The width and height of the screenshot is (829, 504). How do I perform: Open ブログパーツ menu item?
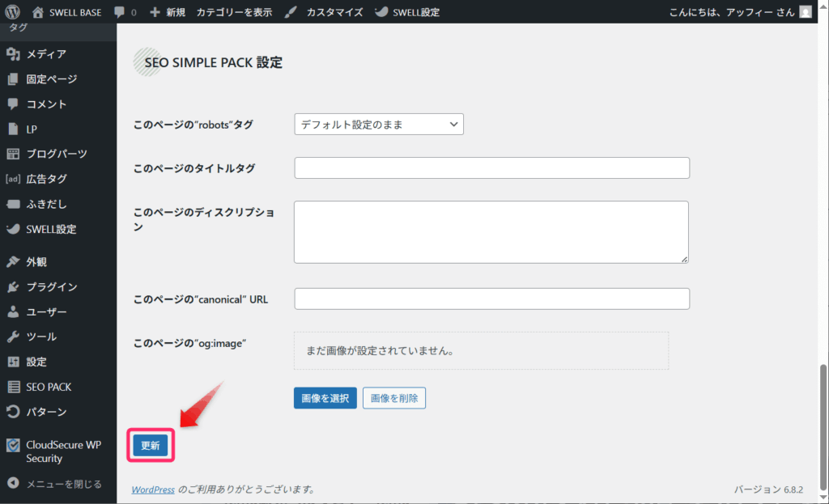(58, 154)
